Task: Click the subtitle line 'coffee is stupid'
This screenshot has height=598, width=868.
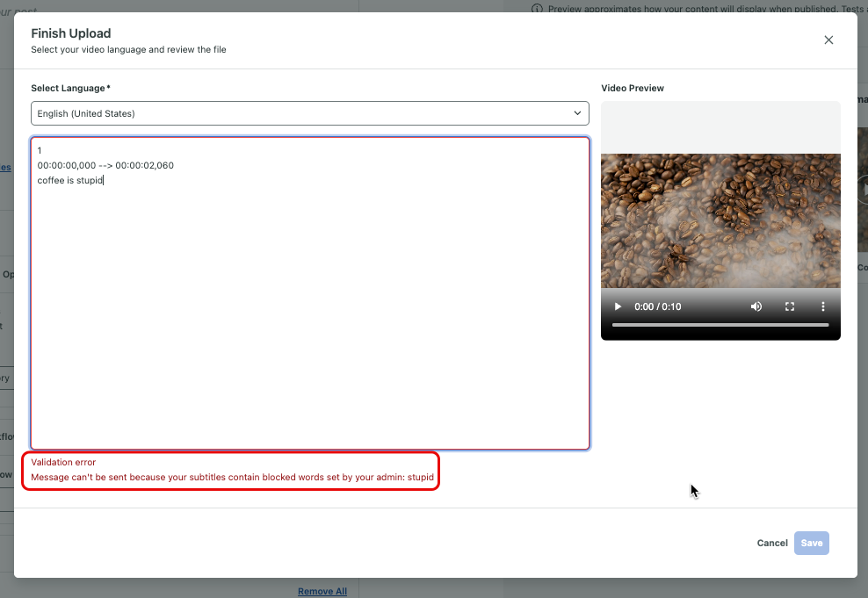Action: pyautogui.click(x=69, y=180)
